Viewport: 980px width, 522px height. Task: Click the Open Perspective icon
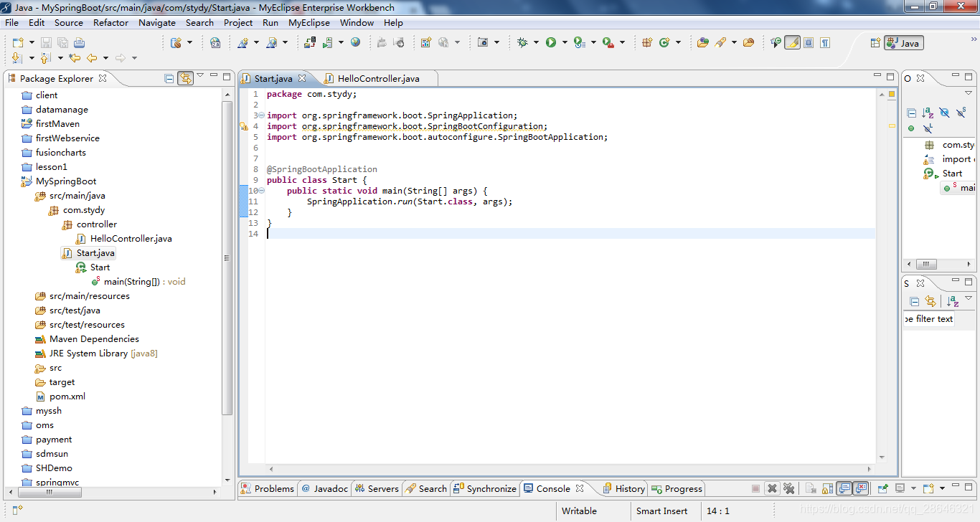tap(875, 43)
